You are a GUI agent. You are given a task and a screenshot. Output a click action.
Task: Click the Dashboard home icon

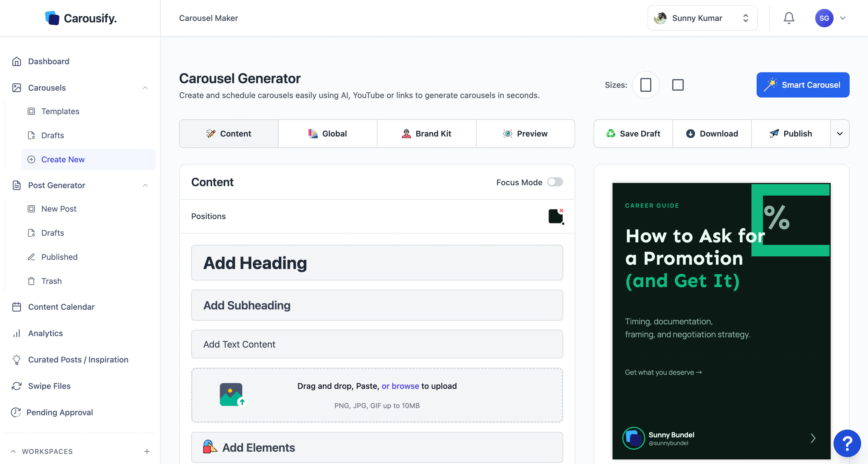click(17, 61)
